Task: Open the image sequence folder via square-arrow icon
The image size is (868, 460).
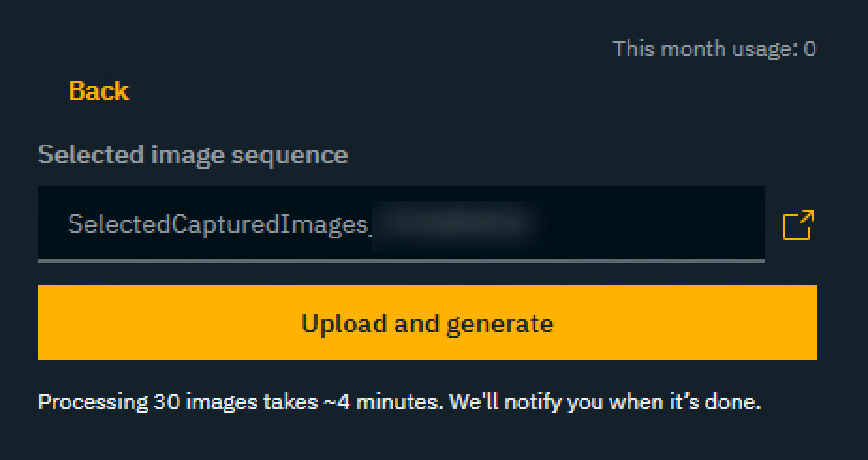Action: (x=798, y=225)
